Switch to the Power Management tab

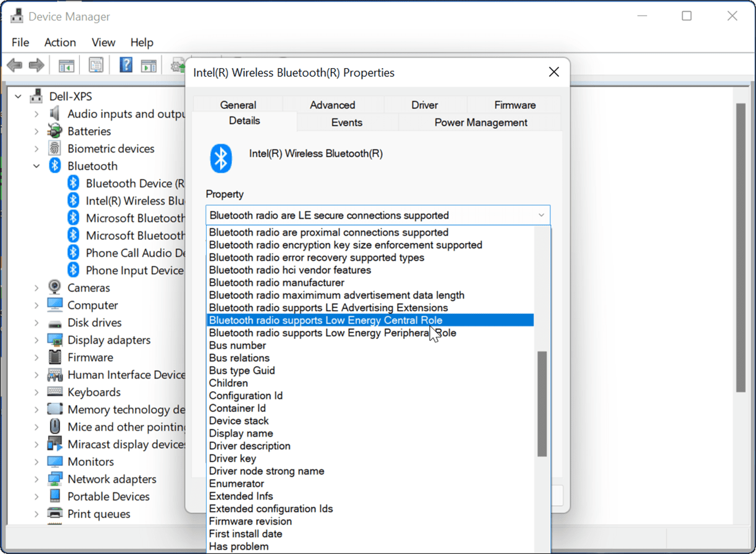pos(480,122)
